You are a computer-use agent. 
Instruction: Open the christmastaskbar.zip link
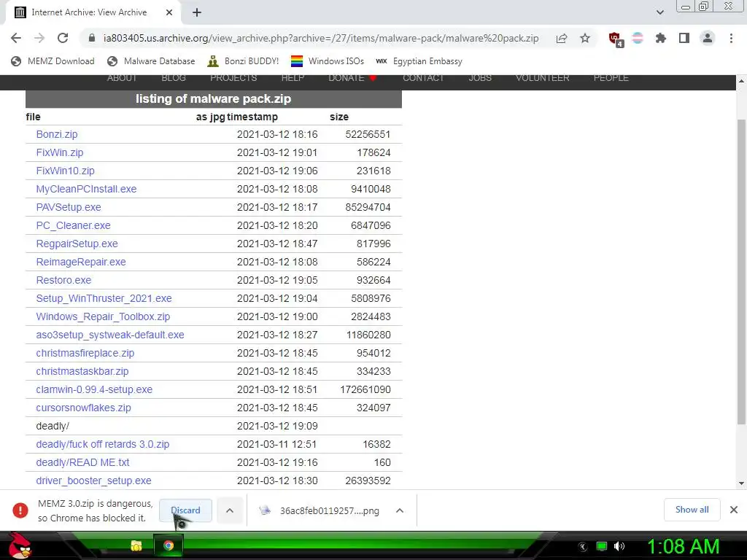click(82, 371)
